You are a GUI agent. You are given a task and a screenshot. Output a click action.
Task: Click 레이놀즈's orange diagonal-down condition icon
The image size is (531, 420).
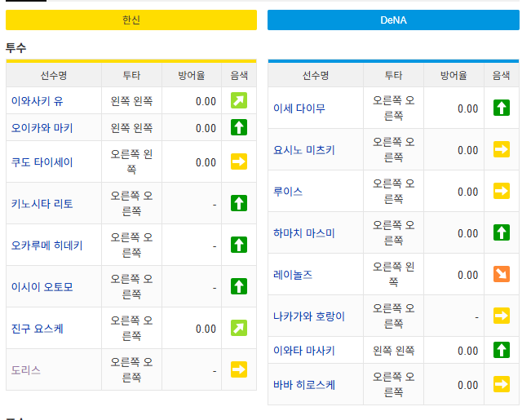502,274
